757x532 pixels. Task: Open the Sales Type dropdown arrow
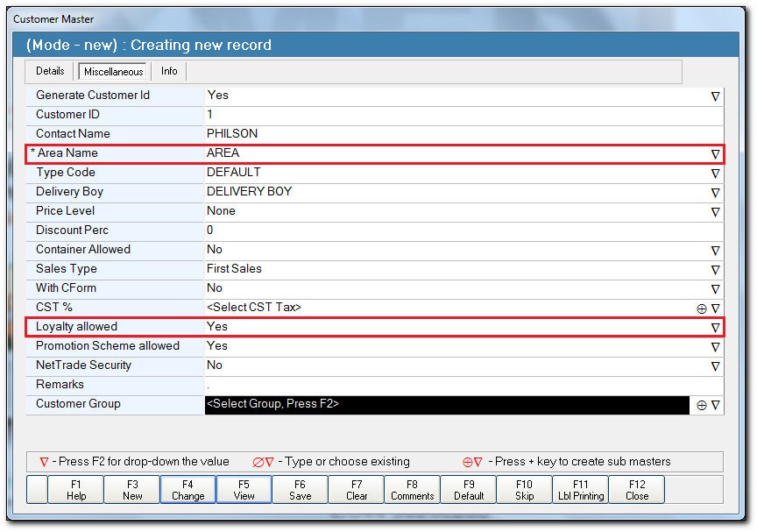(x=715, y=270)
